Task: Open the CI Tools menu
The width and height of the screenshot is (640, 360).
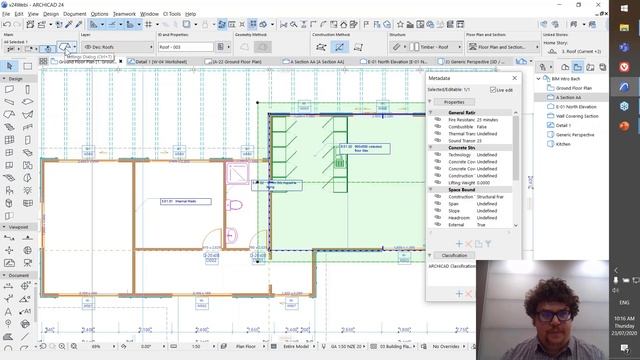Action: [171, 14]
